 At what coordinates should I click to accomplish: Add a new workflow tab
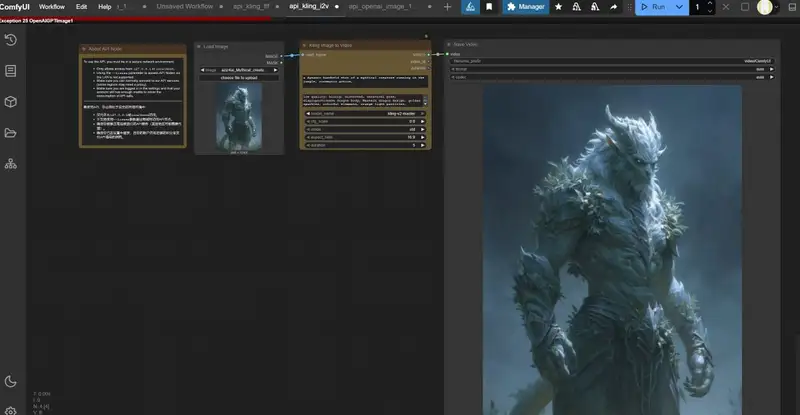click(447, 7)
